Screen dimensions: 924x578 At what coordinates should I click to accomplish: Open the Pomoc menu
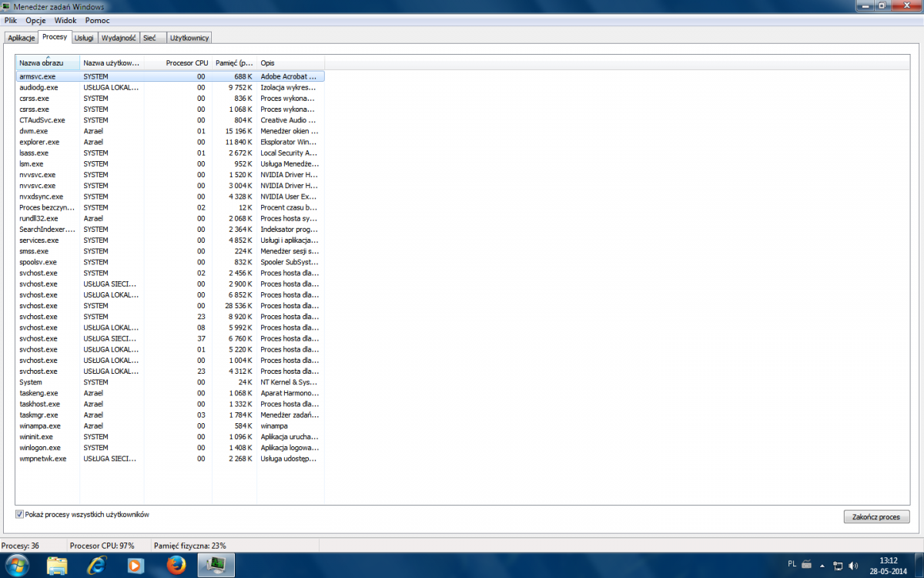point(97,20)
